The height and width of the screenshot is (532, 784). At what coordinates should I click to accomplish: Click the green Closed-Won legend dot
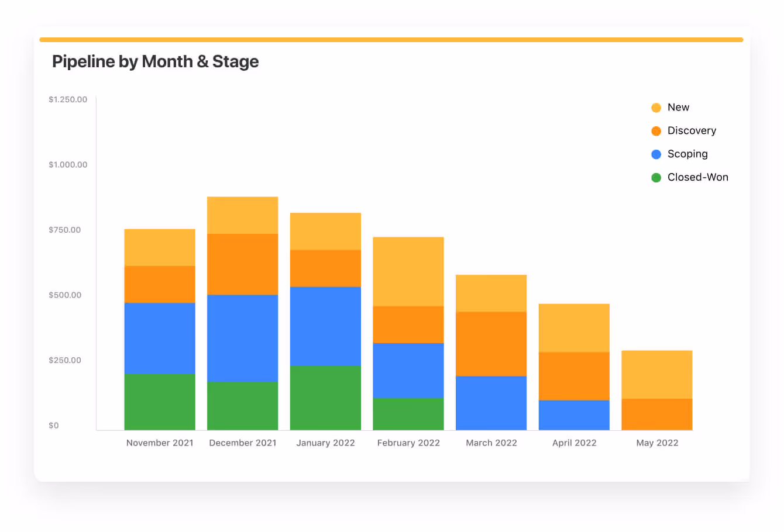pyautogui.click(x=656, y=178)
